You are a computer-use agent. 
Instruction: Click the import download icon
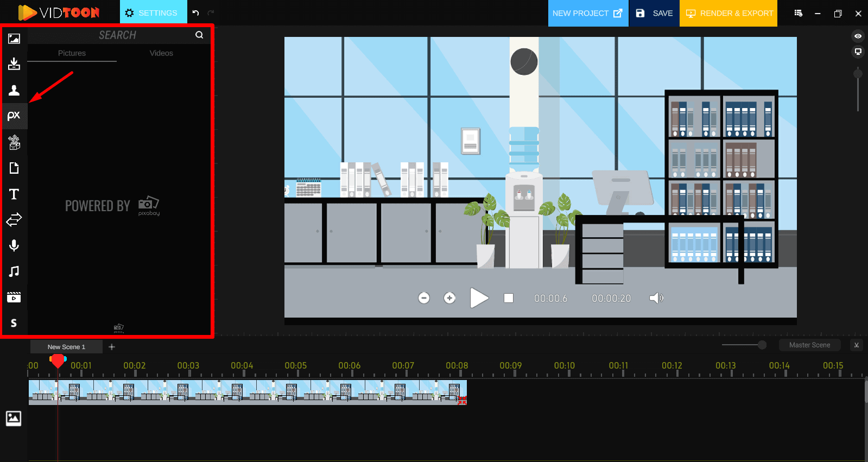(x=14, y=64)
